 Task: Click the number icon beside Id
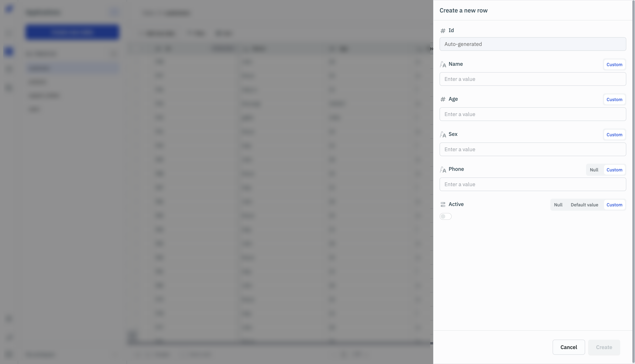point(443,30)
